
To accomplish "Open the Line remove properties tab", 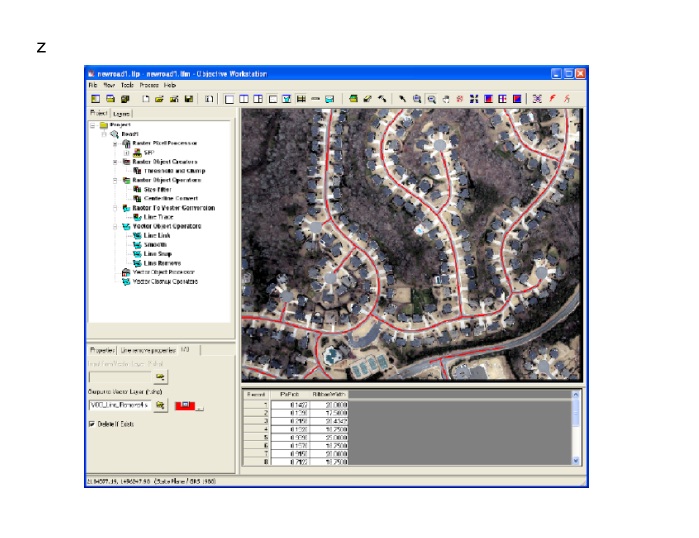I will (147, 350).
